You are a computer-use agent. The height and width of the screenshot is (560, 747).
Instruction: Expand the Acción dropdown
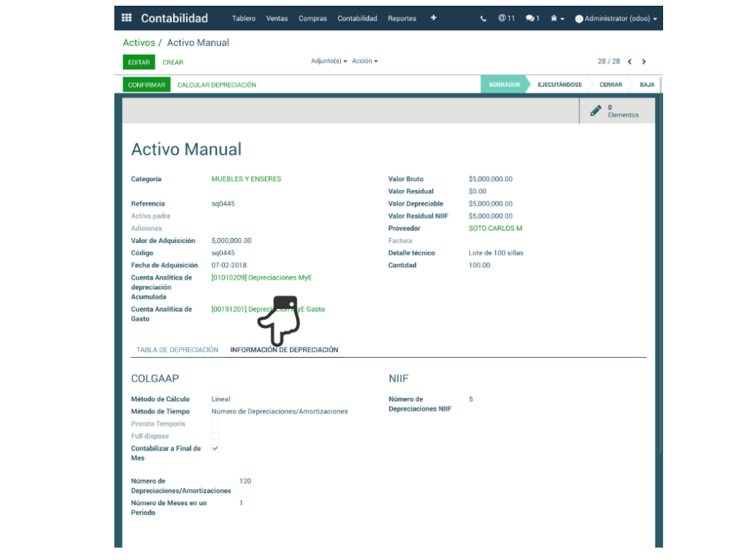click(364, 61)
